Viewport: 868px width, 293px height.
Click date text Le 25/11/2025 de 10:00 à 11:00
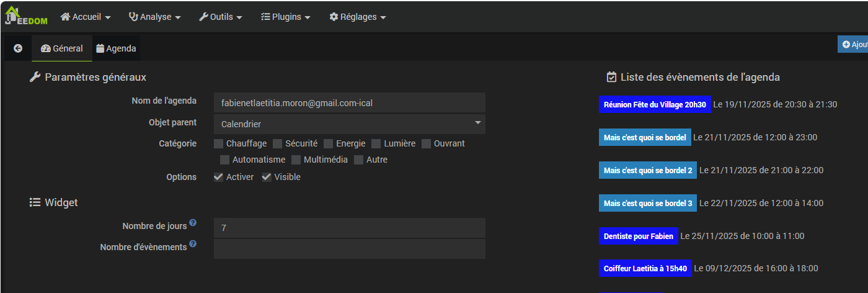[x=742, y=236]
